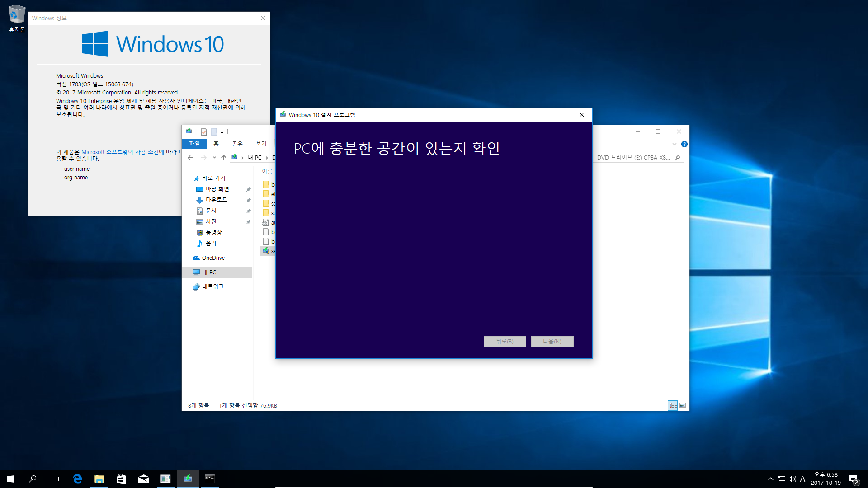Open the Customize Quick Access Toolbar dropdown
This screenshot has width=868, height=488.
point(222,132)
